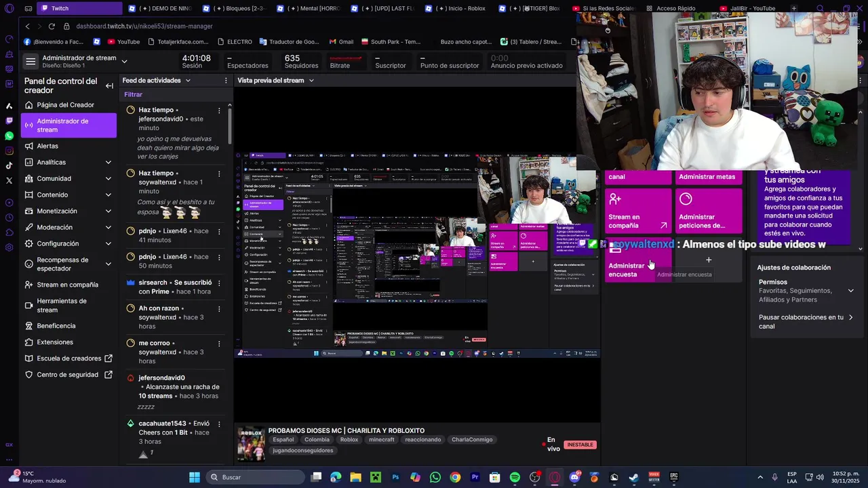Open Extensiones in the sidebar
Viewport: 868px width, 488px height.
(68, 342)
